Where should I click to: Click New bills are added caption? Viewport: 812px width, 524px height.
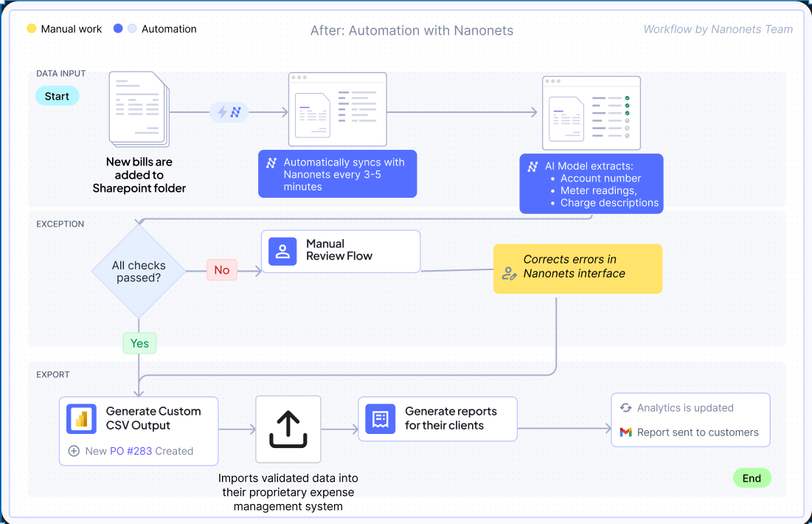[139, 175]
